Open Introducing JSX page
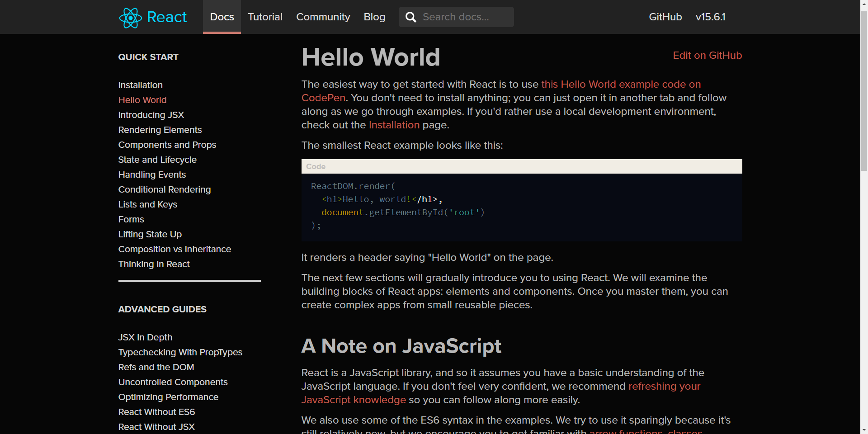Screen dimensions: 868x434 coord(151,115)
